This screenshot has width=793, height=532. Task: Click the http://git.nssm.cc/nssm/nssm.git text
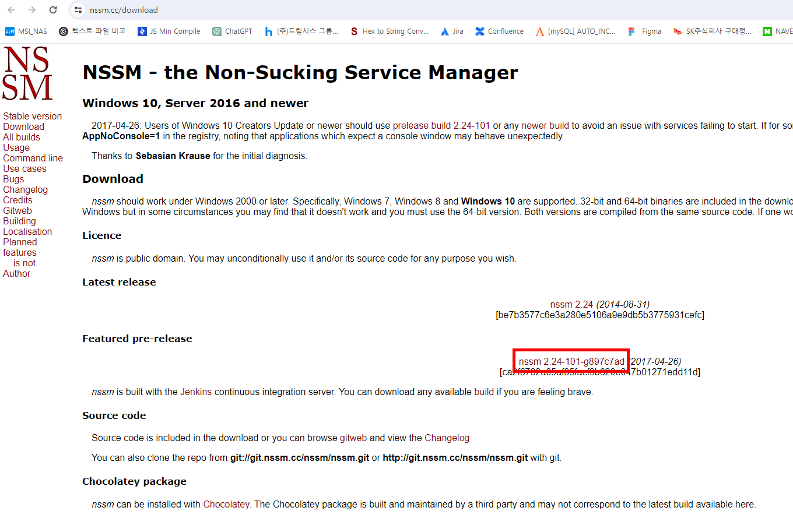pos(455,458)
